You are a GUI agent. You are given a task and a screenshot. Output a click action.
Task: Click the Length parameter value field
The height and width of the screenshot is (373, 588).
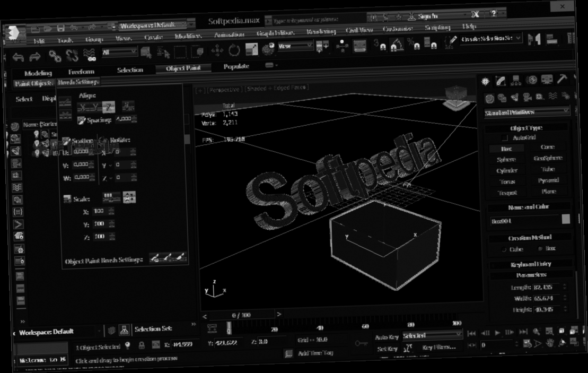pos(547,288)
